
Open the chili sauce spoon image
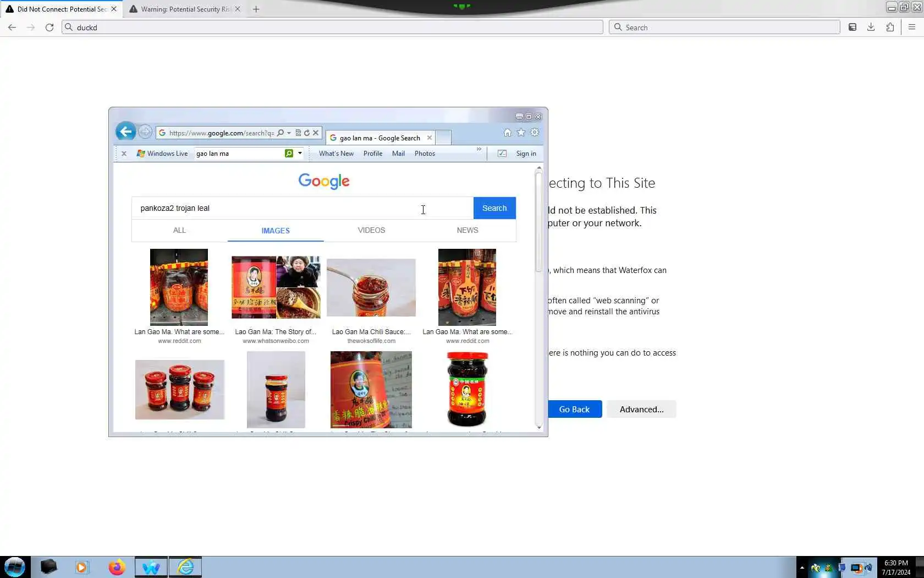[x=371, y=287]
